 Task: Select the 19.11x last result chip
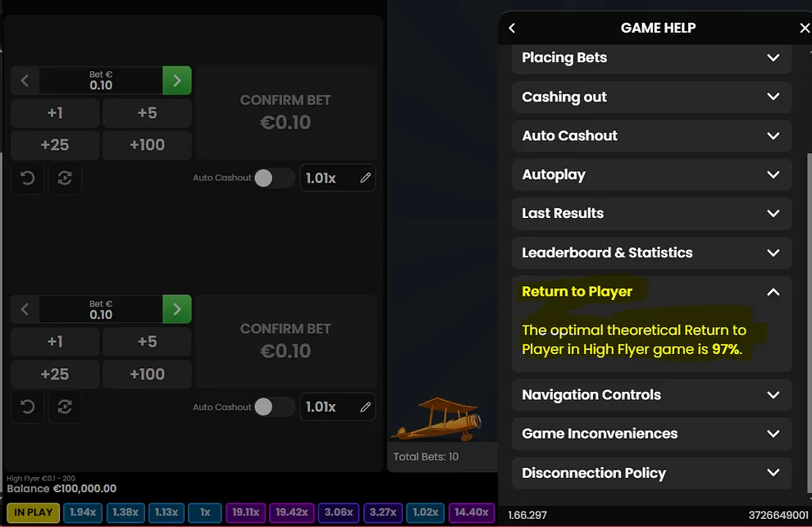tap(245, 512)
